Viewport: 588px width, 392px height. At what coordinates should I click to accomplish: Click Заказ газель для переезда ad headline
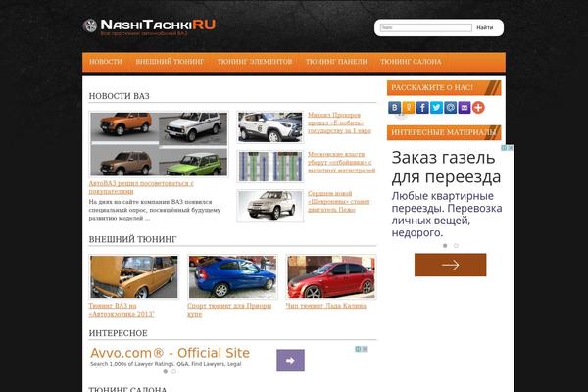click(x=446, y=168)
